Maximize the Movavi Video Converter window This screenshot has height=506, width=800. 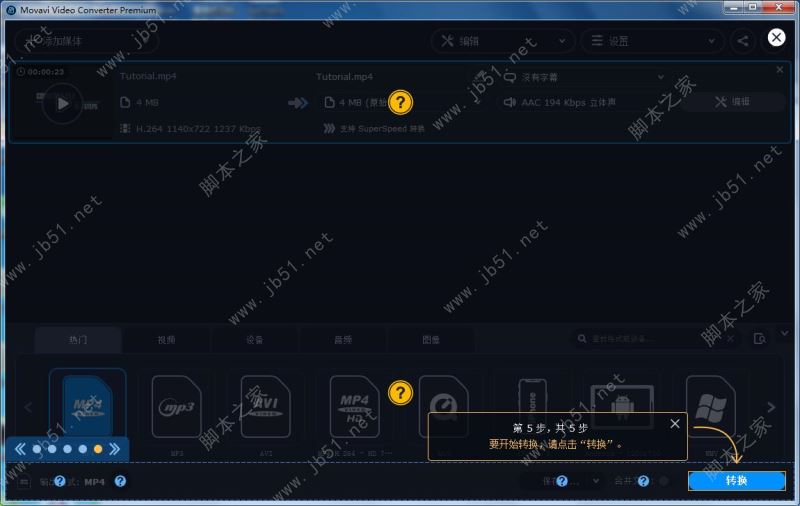click(753, 7)
